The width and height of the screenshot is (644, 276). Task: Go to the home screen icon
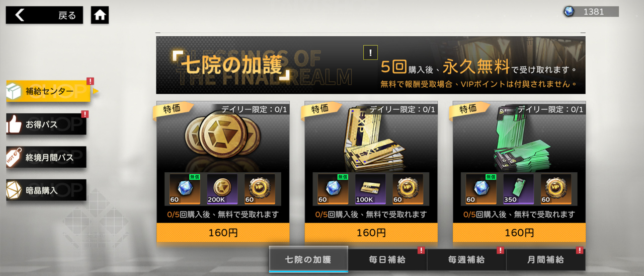point(100,15)
